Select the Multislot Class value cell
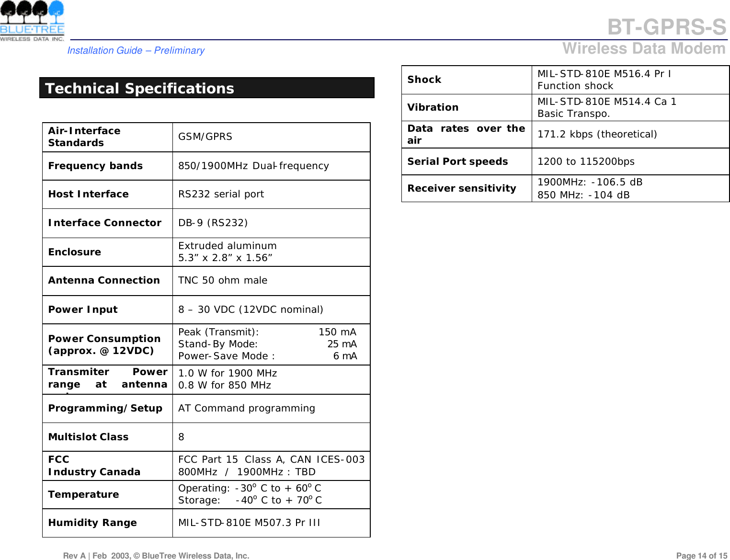730x560 pixels. 271,436
